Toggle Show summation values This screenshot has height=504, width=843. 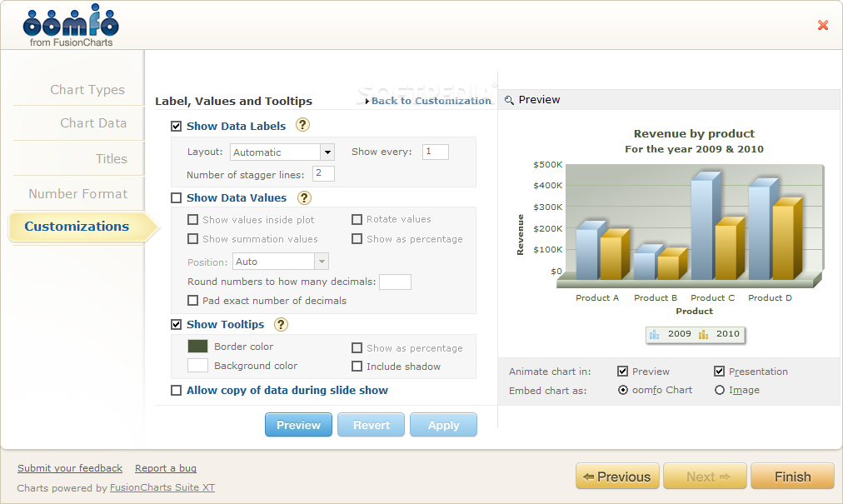(x=192, y=238)
